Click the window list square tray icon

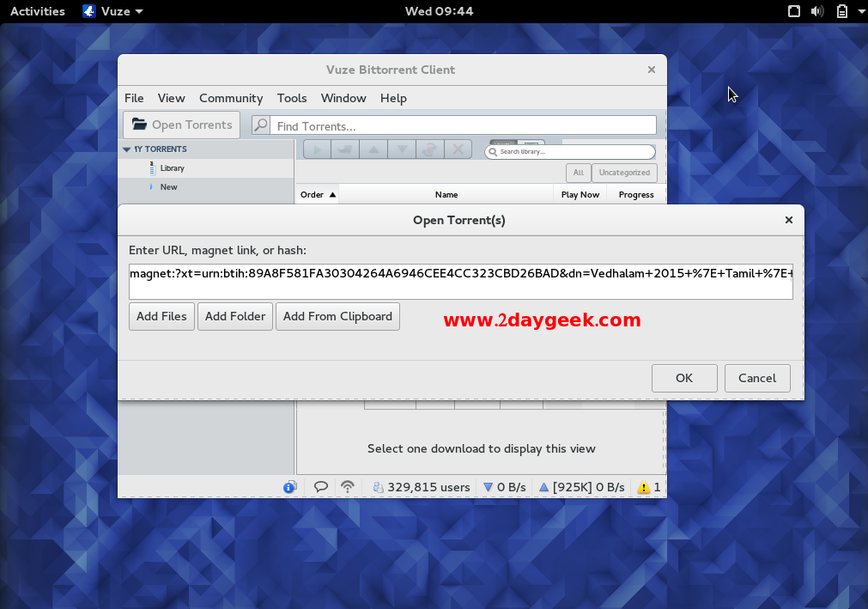pyautogui.click(x=794, y=11)
